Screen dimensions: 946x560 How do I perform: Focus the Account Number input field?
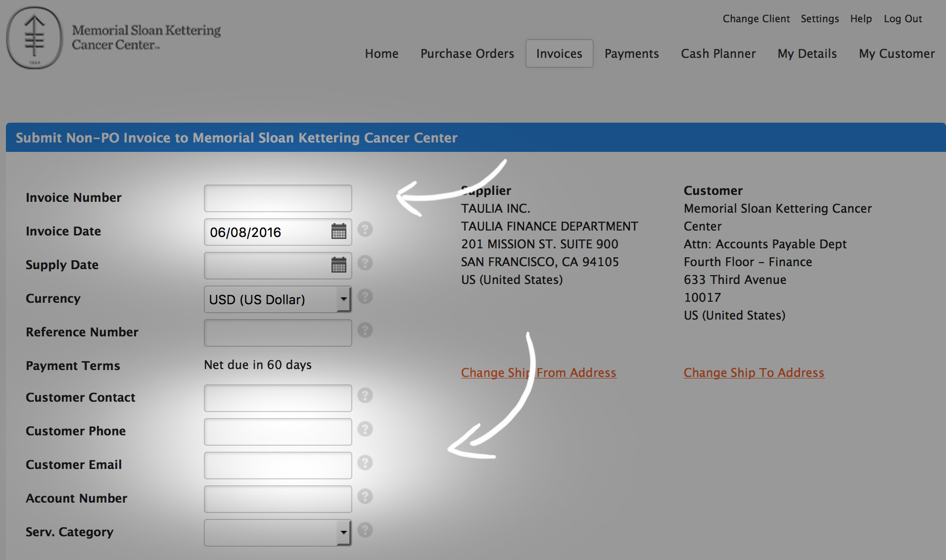278,499
